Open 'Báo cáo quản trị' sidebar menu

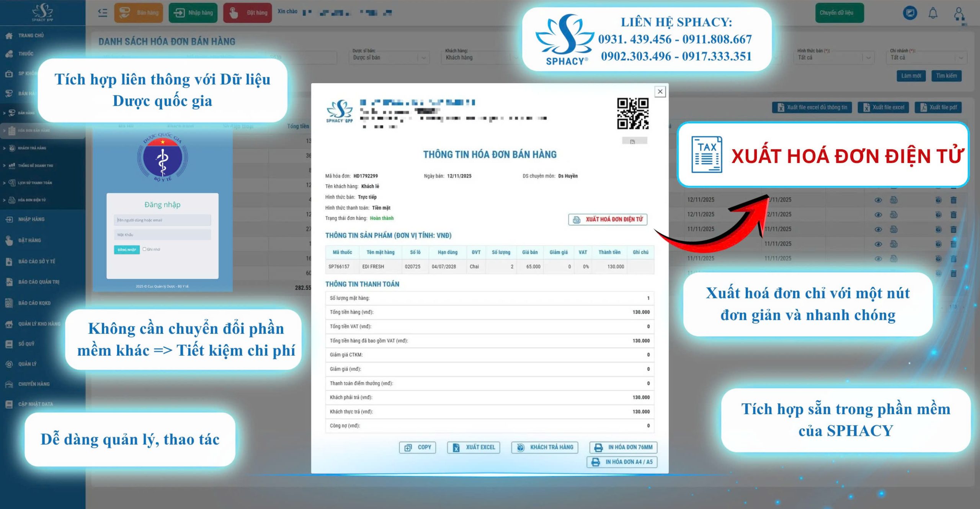(38, 282)
